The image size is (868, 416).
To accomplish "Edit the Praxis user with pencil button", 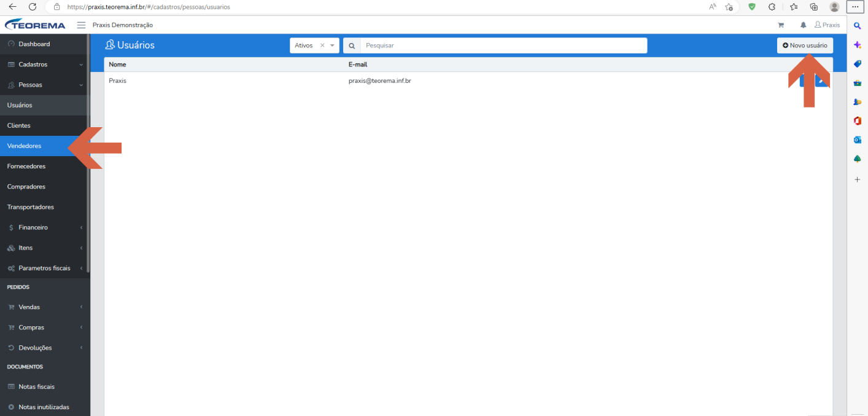I will tap(822, 80).
